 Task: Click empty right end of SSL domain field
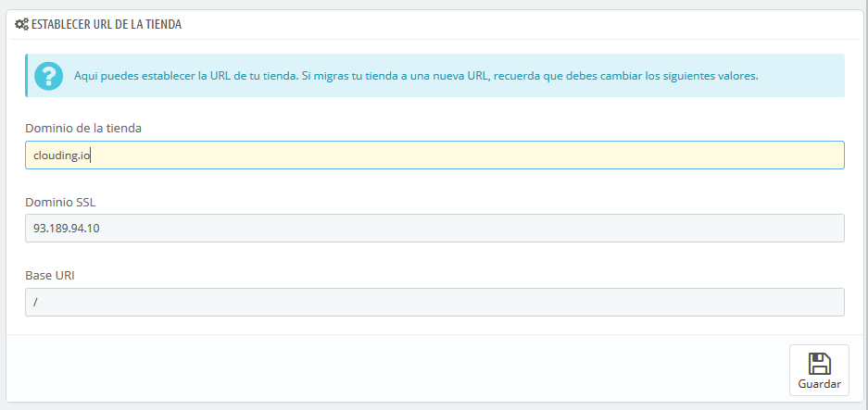point(775,228)
